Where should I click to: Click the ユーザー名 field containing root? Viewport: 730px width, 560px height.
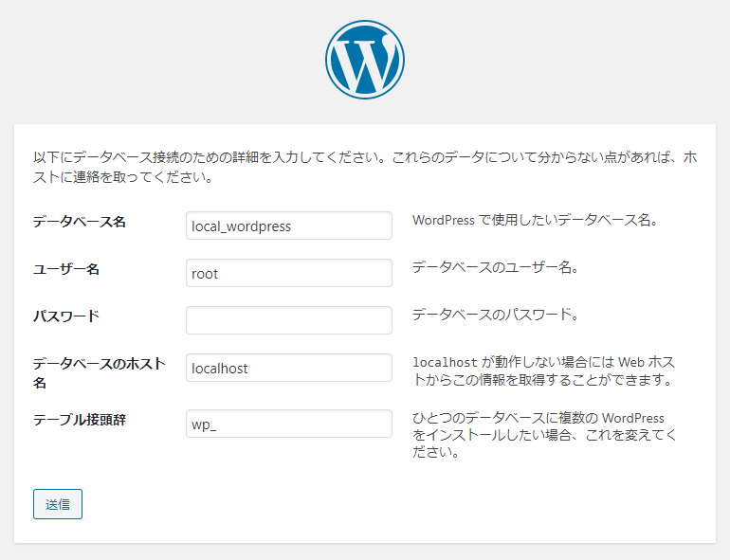[289, 273]
